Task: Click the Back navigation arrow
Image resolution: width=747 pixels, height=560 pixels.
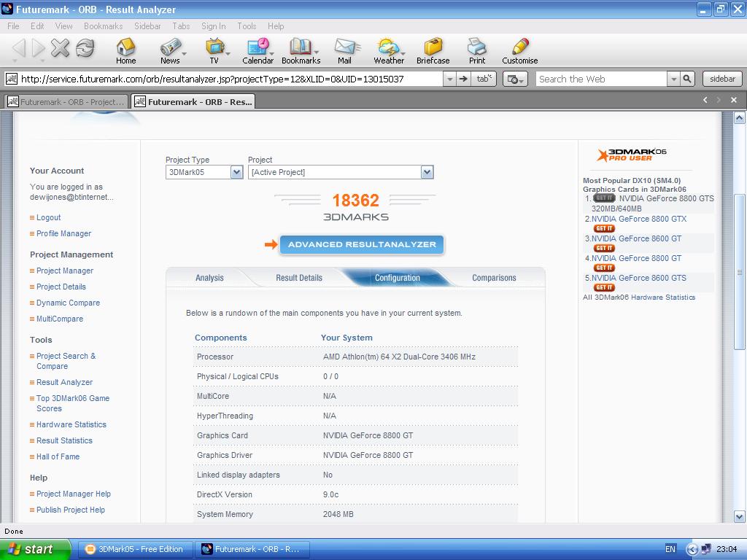Action: point(19,47)
